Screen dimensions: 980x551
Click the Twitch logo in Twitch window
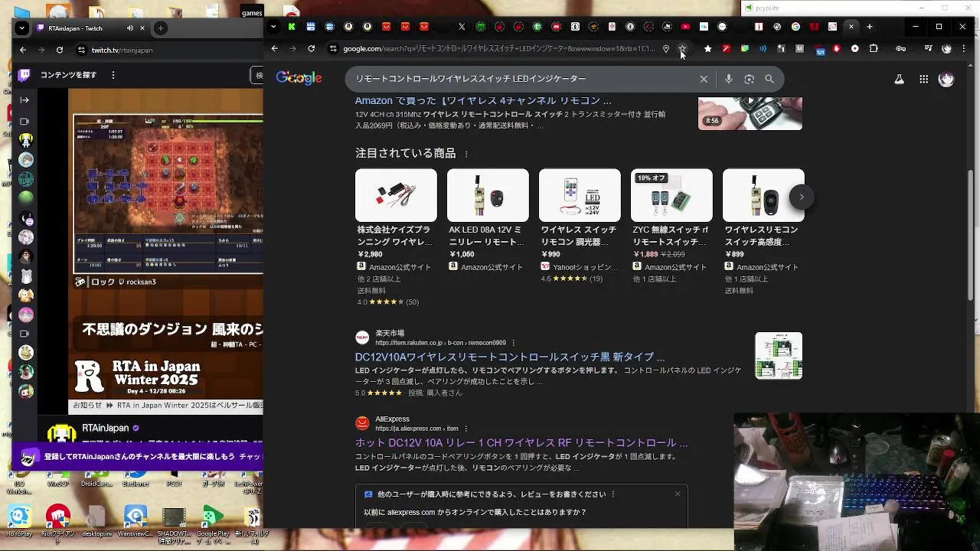pyautogui.click(x=24, y=75)
